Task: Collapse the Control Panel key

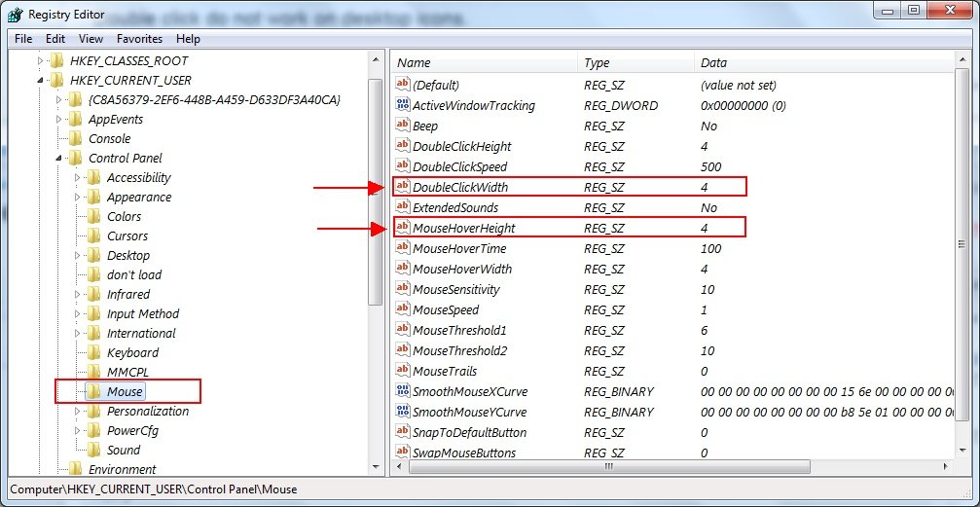Action: coord(59,159)
